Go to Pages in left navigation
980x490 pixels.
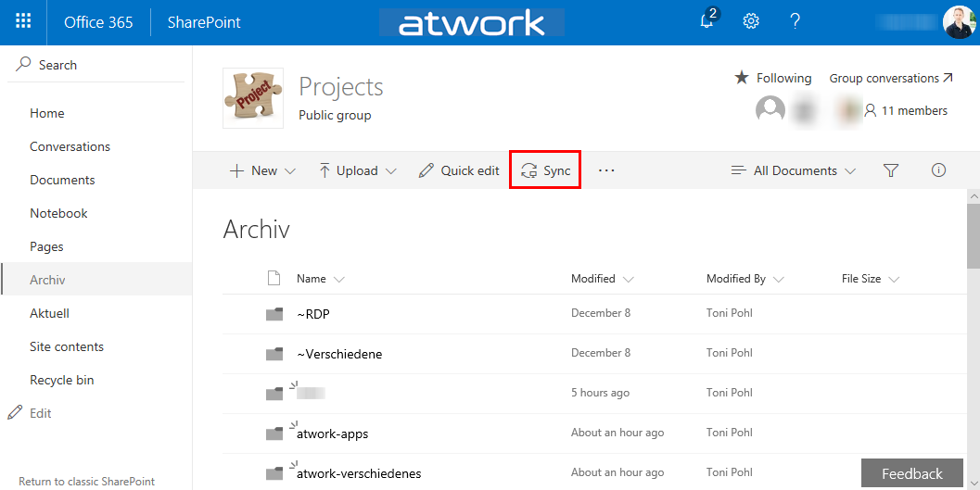tap(47, 246)
